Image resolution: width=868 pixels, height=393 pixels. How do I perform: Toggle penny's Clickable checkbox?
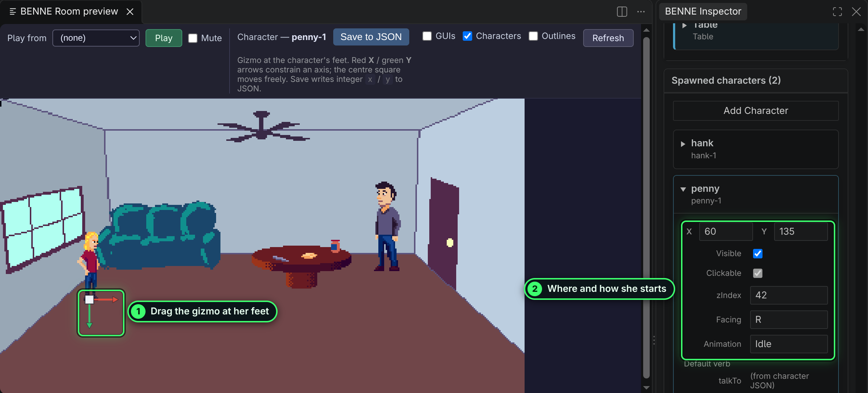pos(758,273)
